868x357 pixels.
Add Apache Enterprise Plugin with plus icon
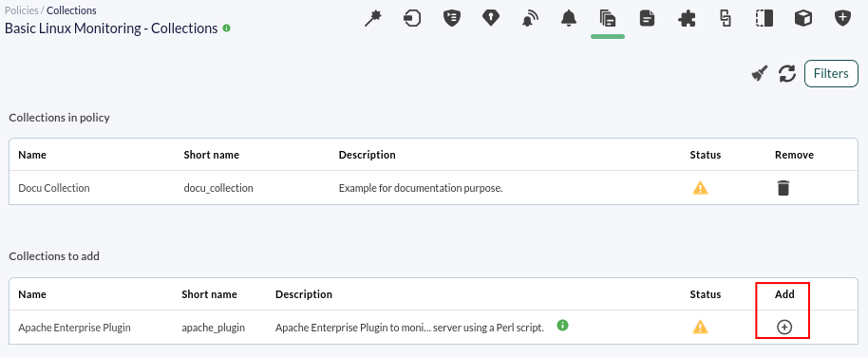[x=784, y=328]
